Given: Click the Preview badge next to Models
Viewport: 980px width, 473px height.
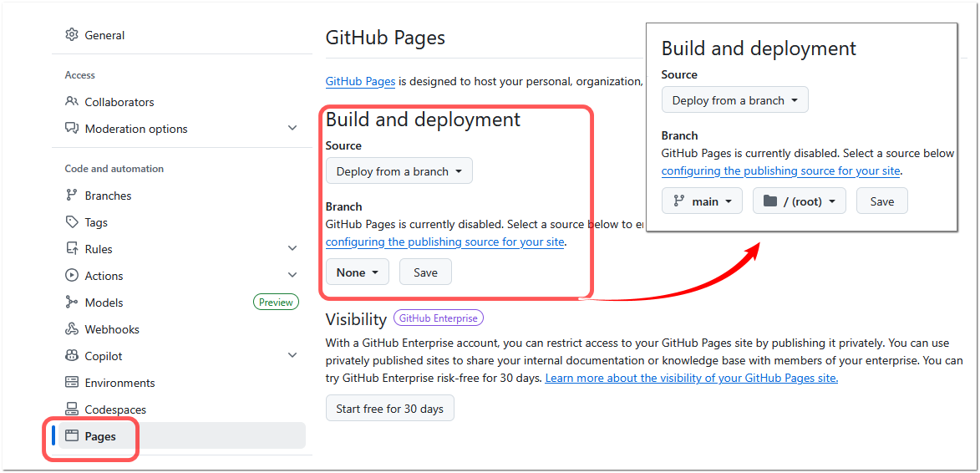Looking at the screenshot, I should point(276,303).
